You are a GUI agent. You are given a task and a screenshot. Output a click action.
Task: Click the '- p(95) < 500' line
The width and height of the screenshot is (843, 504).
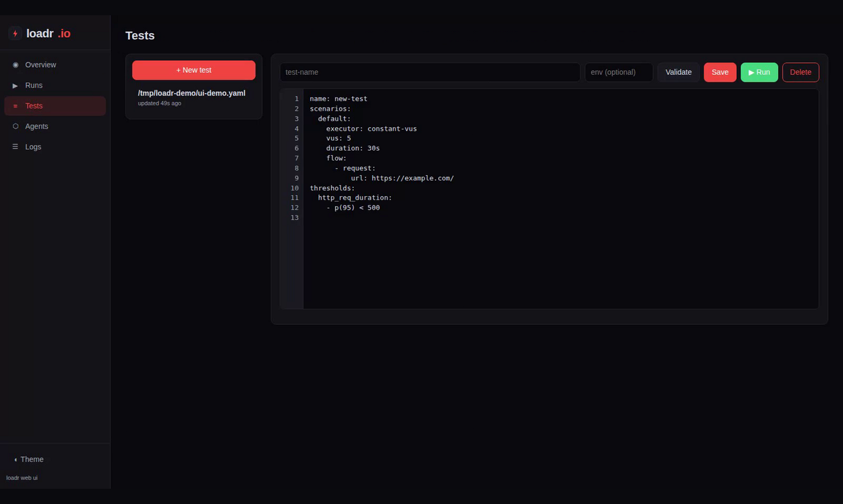point(353,208)
